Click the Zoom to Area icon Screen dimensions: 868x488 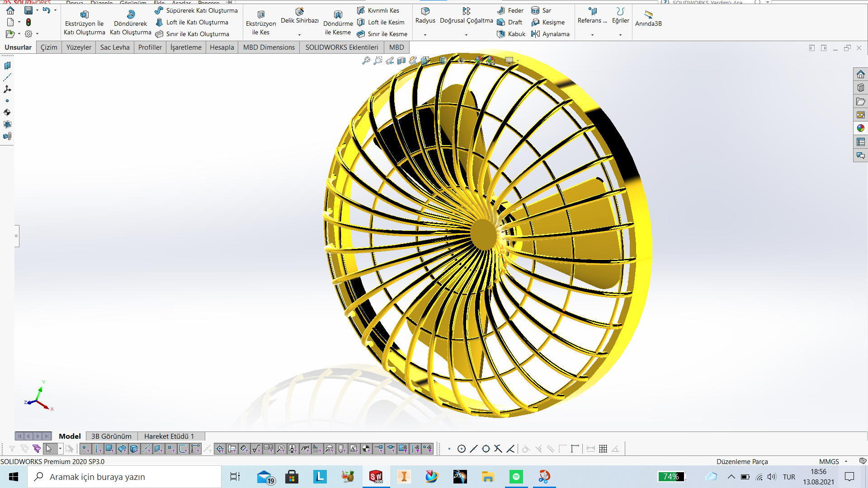(378, 61)
